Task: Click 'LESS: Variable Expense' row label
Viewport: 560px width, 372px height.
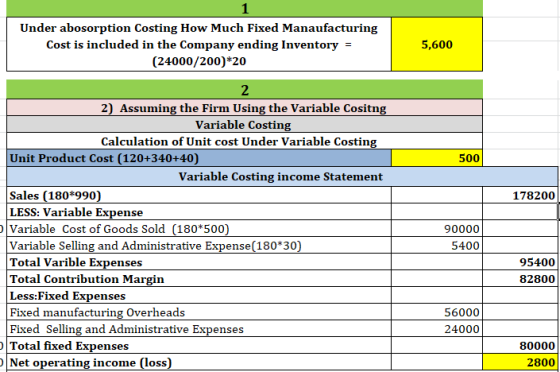Action: 199,212
